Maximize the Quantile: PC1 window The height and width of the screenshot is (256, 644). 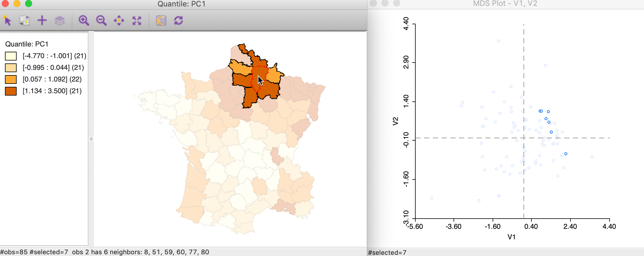pyautogui.click(x=29, y=4)
